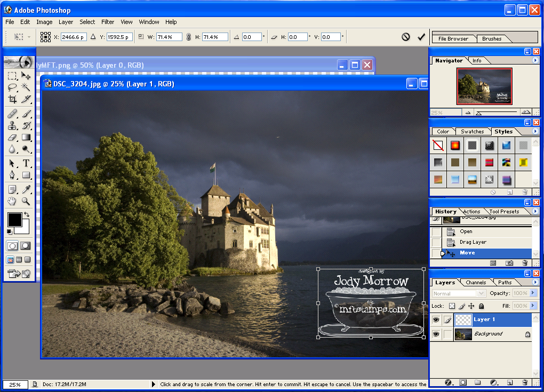The image size is (544, 392).
Task: Click the Navigator zoom slider handle
Action: point(478,113)
